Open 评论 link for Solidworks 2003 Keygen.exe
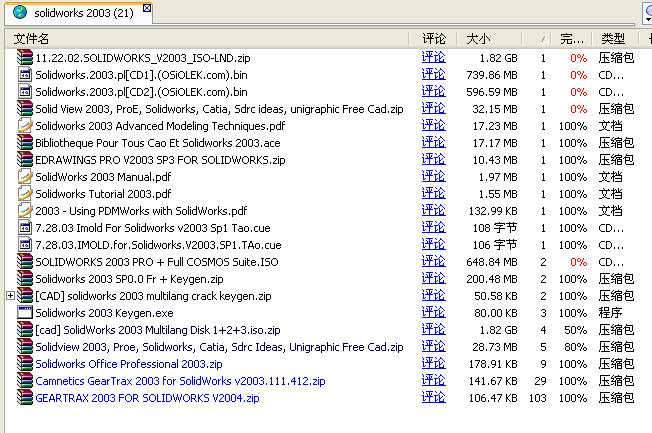The image size is (652, 433). click(x=433, y=313)
